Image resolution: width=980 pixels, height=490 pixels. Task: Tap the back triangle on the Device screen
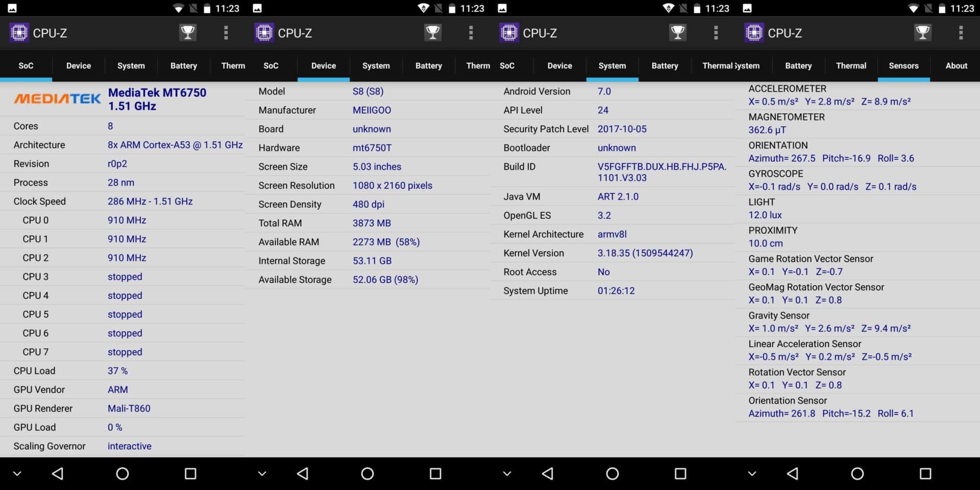(303, 474)
